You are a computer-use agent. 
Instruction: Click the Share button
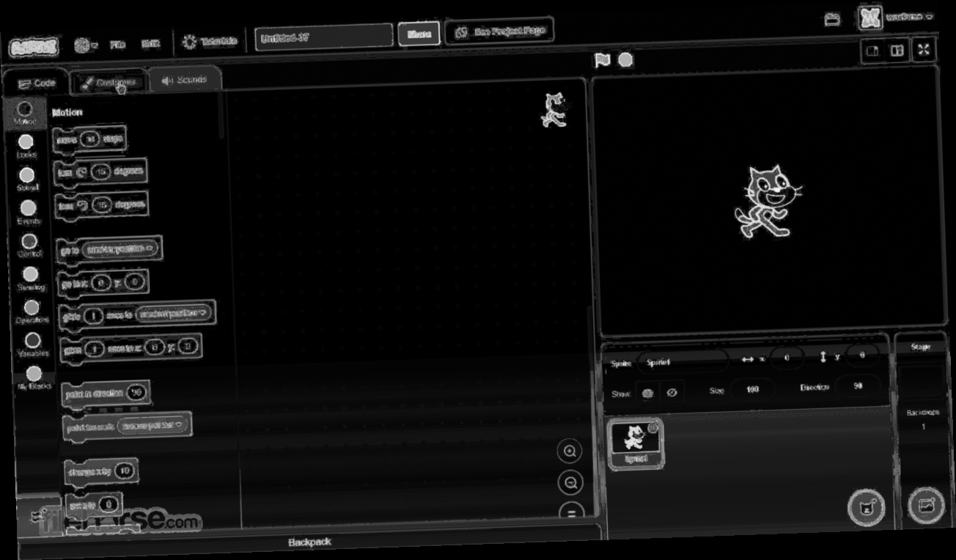(x=419, y=34)
